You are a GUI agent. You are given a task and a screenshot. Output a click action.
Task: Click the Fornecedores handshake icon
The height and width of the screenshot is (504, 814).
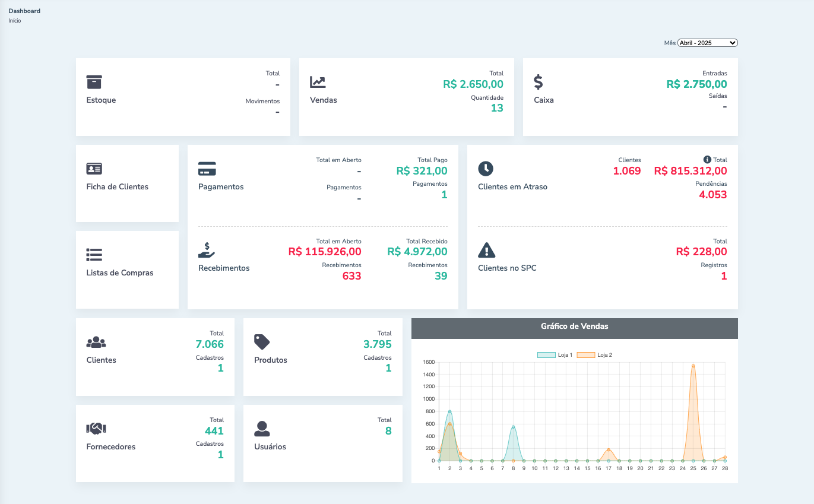coord(96,429)
